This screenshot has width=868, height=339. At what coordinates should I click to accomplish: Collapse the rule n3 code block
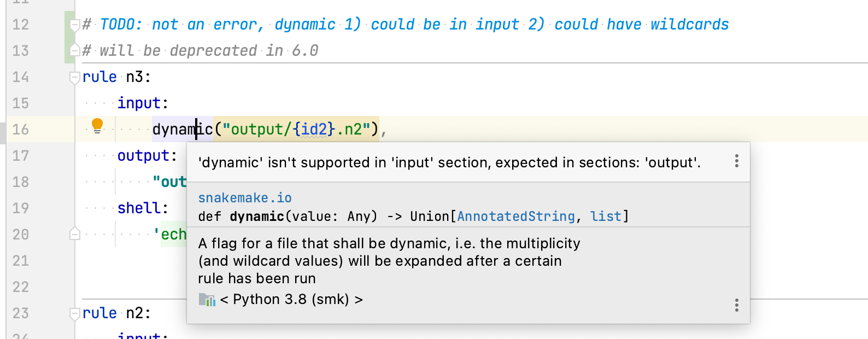[x=74, y=77]
